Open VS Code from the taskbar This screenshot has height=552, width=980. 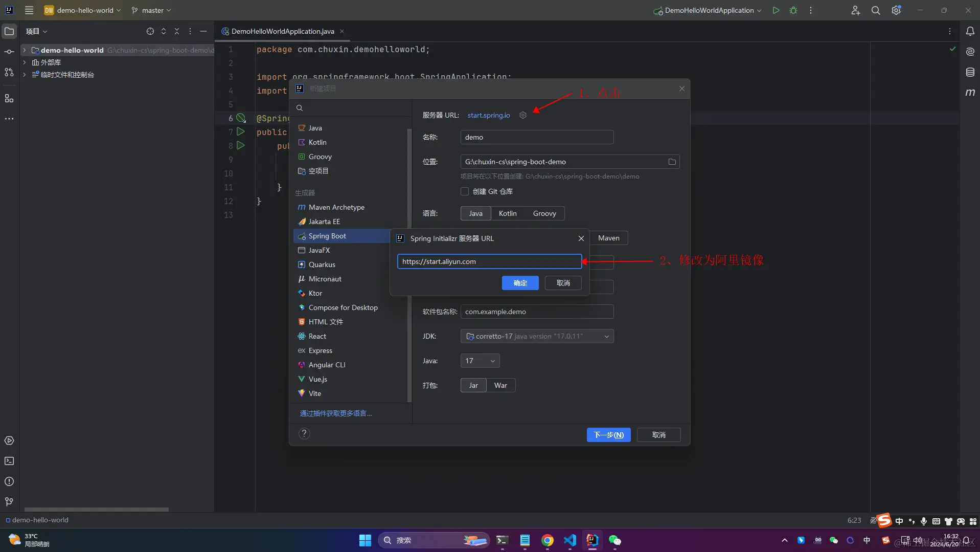tap(570, 540)
